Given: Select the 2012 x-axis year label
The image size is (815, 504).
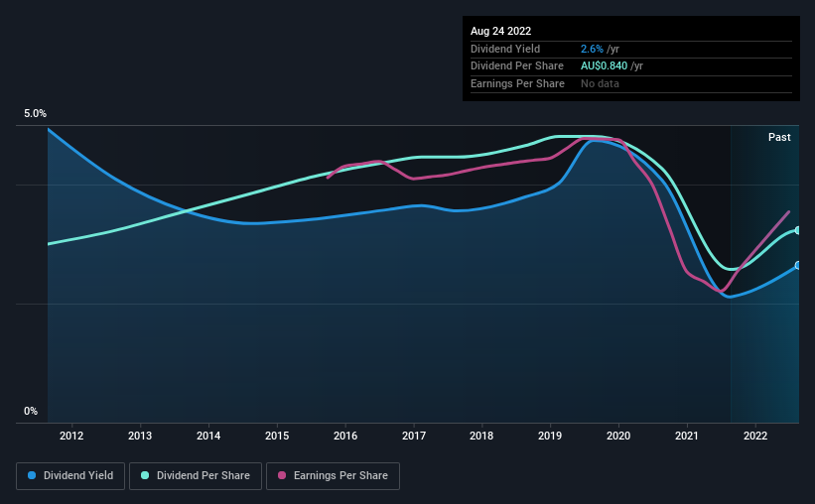Looking at the screenshot, I should (x=70, y=436).
